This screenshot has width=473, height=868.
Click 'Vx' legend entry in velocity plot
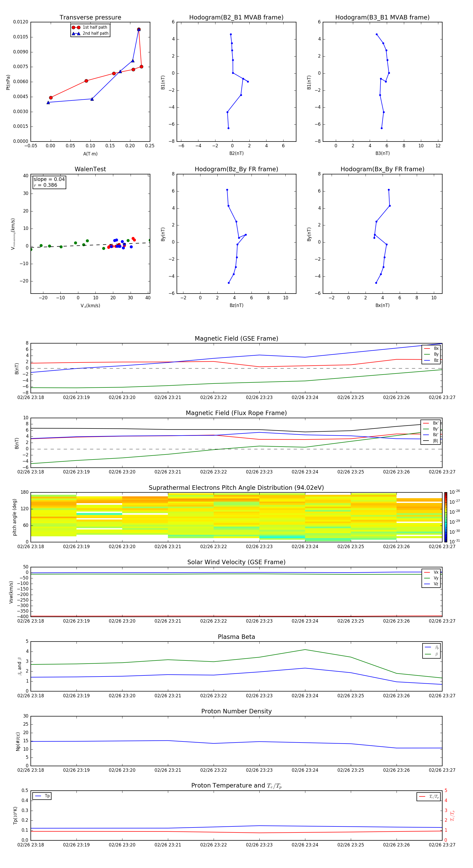click(431, 573)
